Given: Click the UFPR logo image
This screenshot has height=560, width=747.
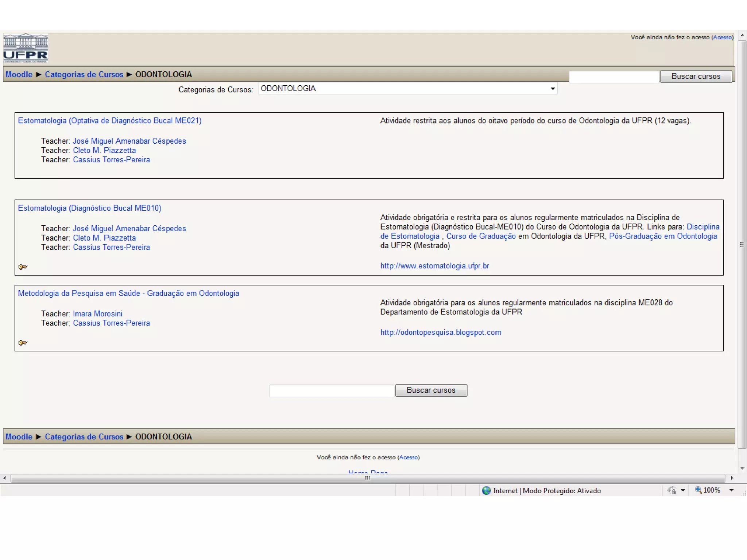Looking at the screenshot, I should [x=26, y=48].
